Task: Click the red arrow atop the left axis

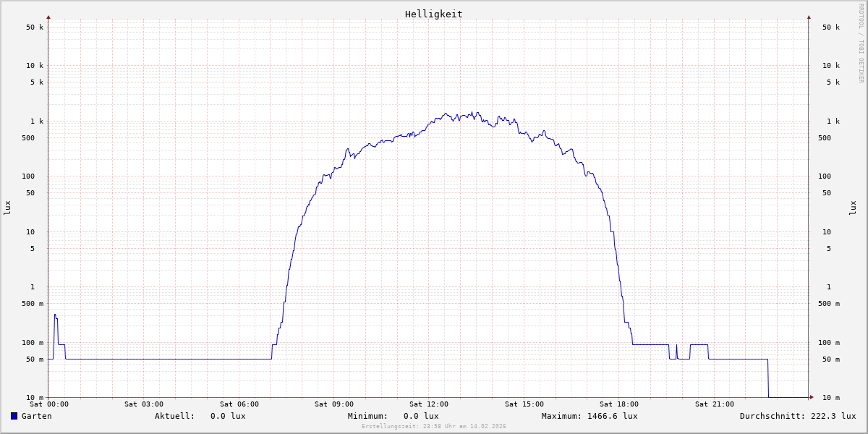Action: [x=48, y=17]
